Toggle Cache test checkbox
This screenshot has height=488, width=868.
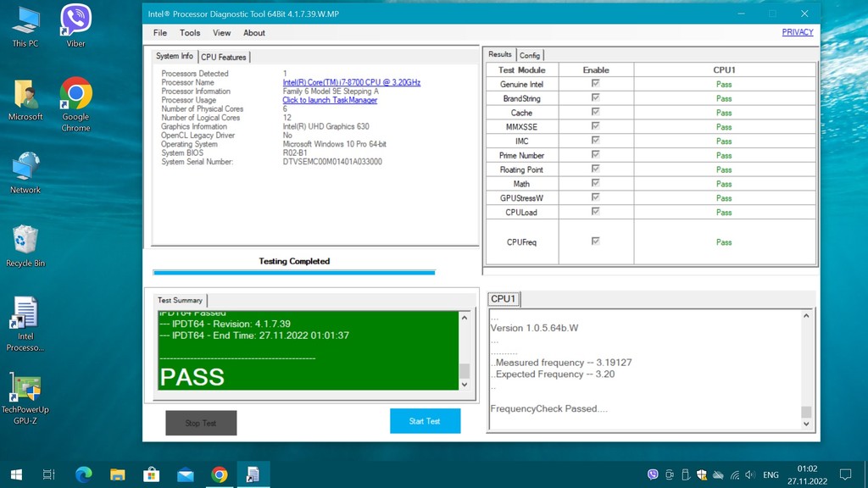point(596,113)
